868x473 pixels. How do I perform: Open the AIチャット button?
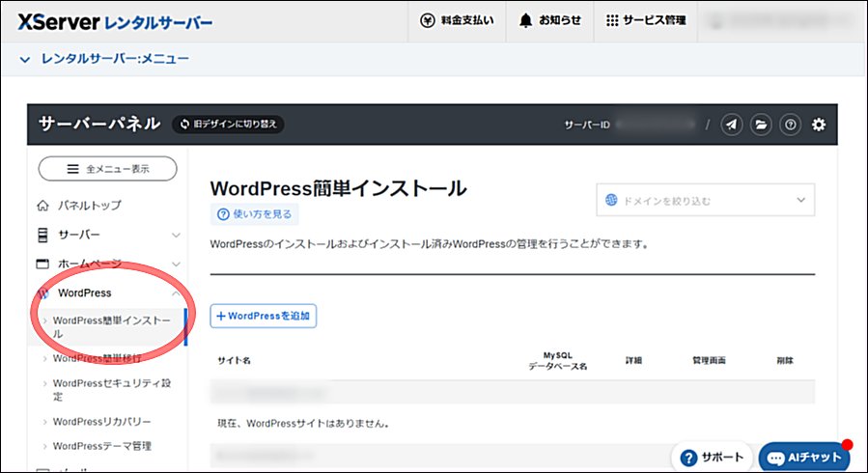804,458
